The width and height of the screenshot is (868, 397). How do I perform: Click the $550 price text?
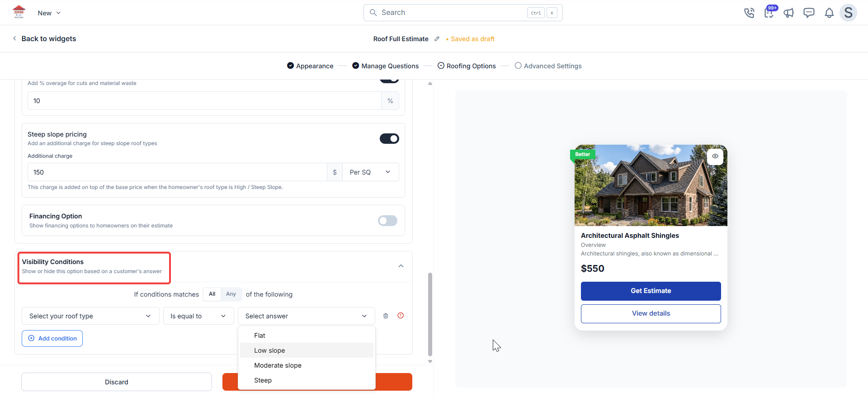(593, 269)
